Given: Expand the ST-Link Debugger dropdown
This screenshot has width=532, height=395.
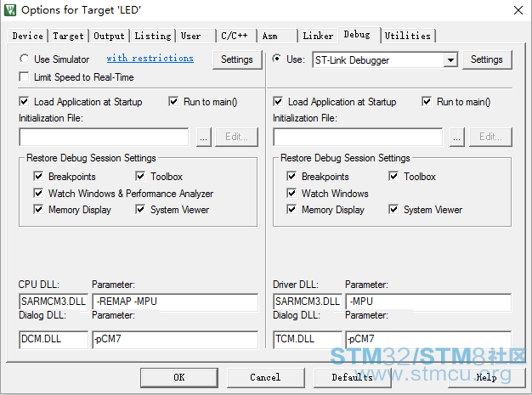Looking at the screenshot, I should [x=450, y=60].
